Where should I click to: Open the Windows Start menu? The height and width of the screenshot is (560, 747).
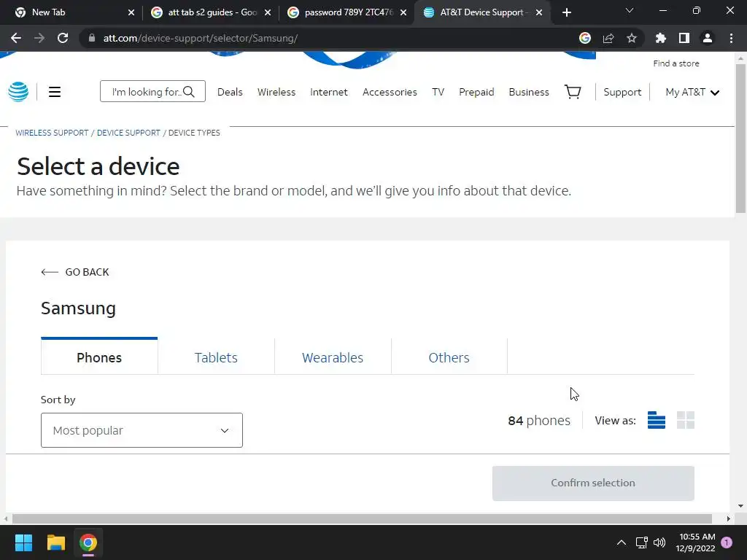23,542
